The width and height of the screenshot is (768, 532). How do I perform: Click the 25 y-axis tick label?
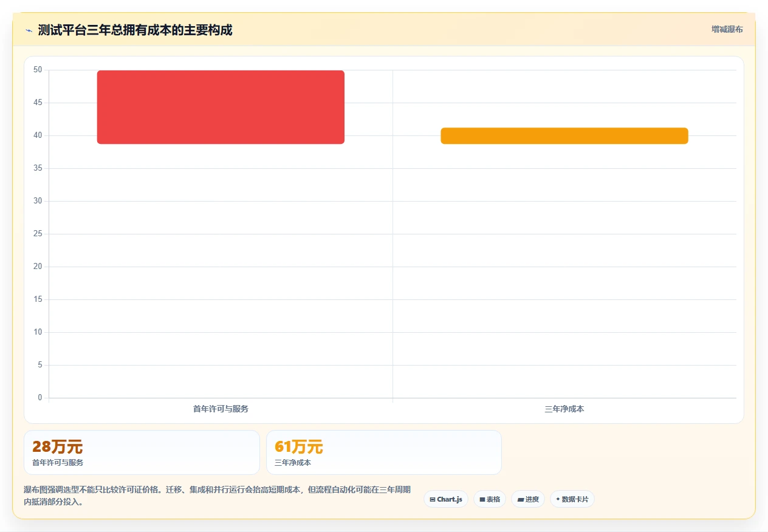(38, 234)
